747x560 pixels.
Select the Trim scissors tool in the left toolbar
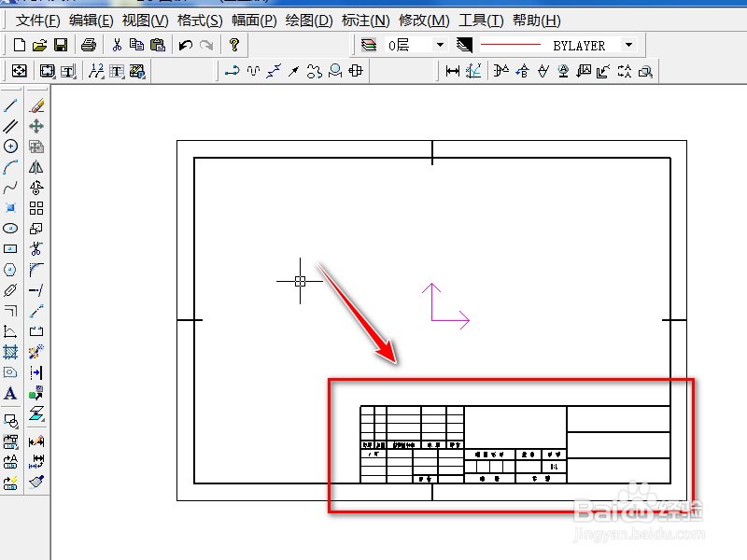point(36,249)
